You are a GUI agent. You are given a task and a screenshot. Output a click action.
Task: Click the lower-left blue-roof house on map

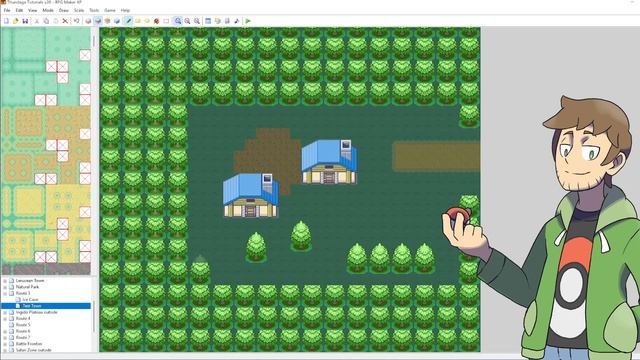tap(251, 195)
